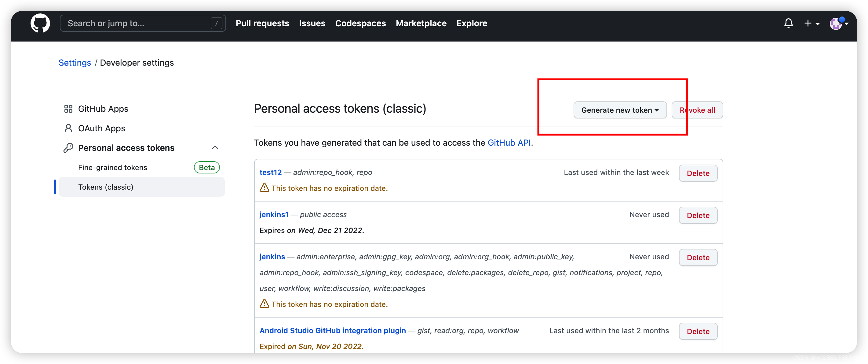Open Marketplace in top navigation
Screen dimensions: 868x364
(421, 23)
